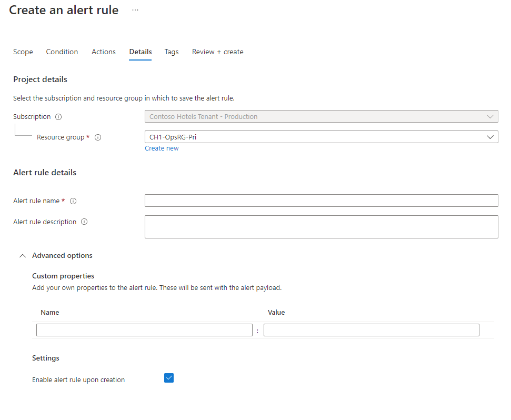Image resolution: width=511 pixels, height=420 pixels.
Task: Open the ellipsis menu beside page title
Action: coord(135,10)
